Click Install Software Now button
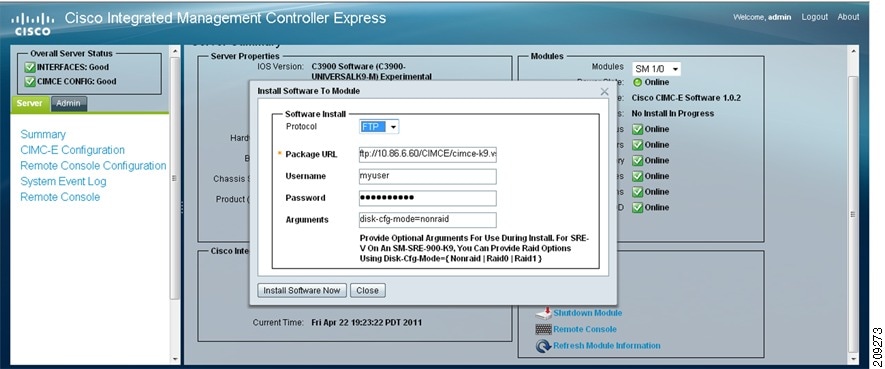 [x=302, y=291]
